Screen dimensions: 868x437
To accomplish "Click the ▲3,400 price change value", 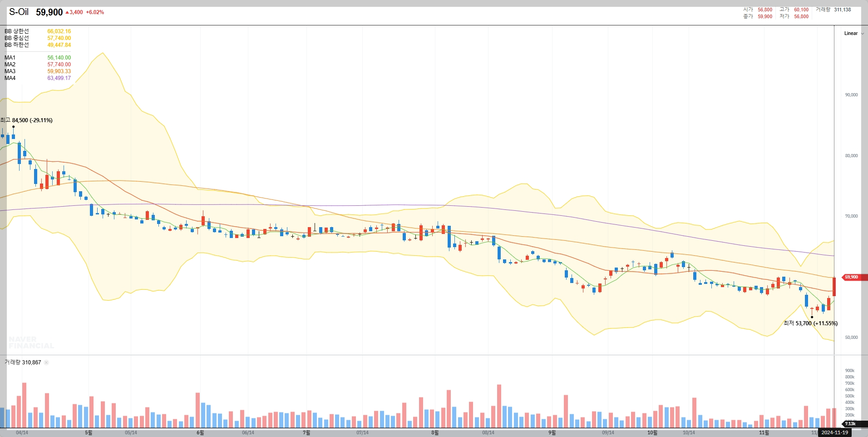I will pos(74,12).
